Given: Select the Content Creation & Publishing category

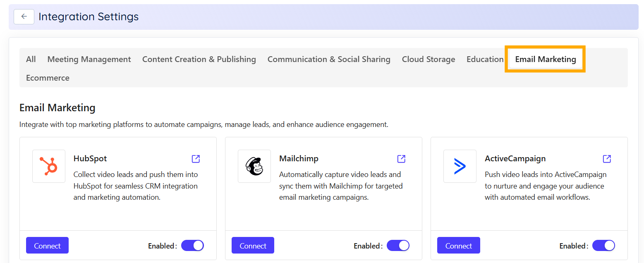Looking at the screenshot, I should 199,59.
